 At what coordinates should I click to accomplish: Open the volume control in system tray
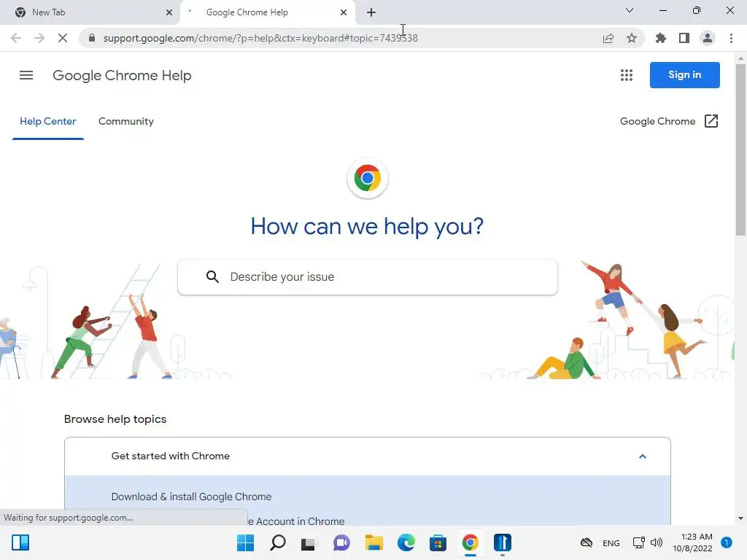[x=657, y=542]
